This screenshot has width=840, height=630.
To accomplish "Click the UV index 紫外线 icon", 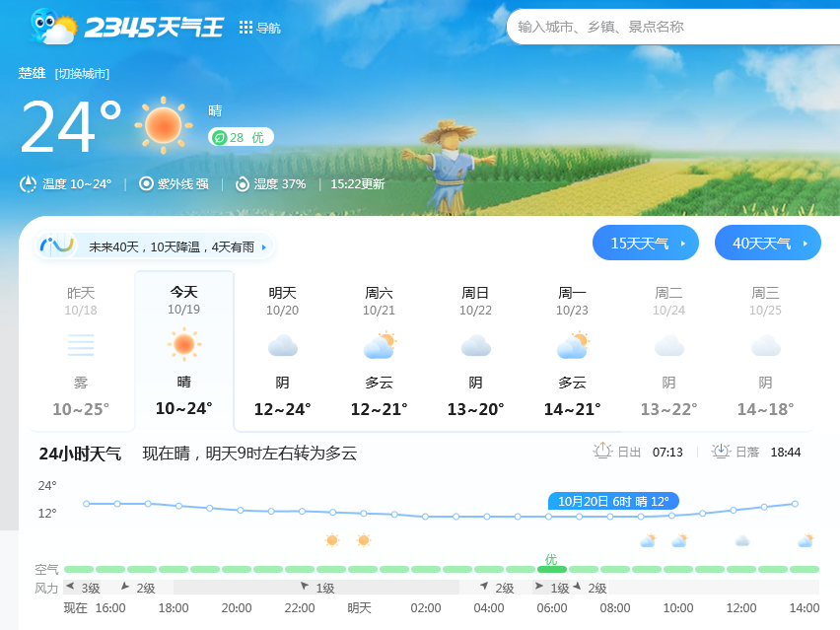I will coord(146,183).
